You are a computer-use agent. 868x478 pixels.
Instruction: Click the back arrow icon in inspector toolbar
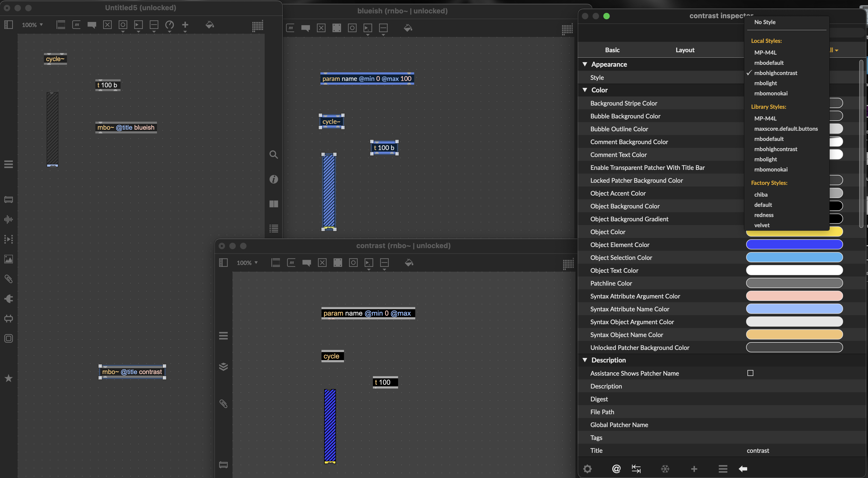[x=743, y=469]
